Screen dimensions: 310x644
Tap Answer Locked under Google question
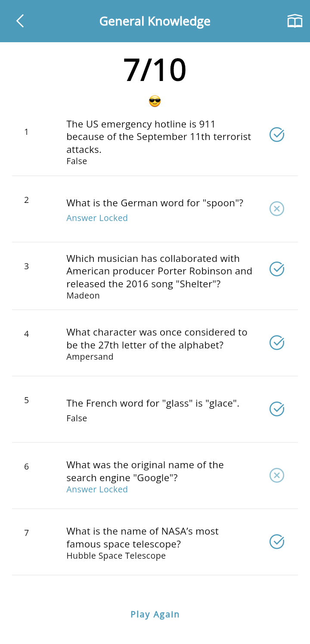pyautogui.click(x=97, y=489)
